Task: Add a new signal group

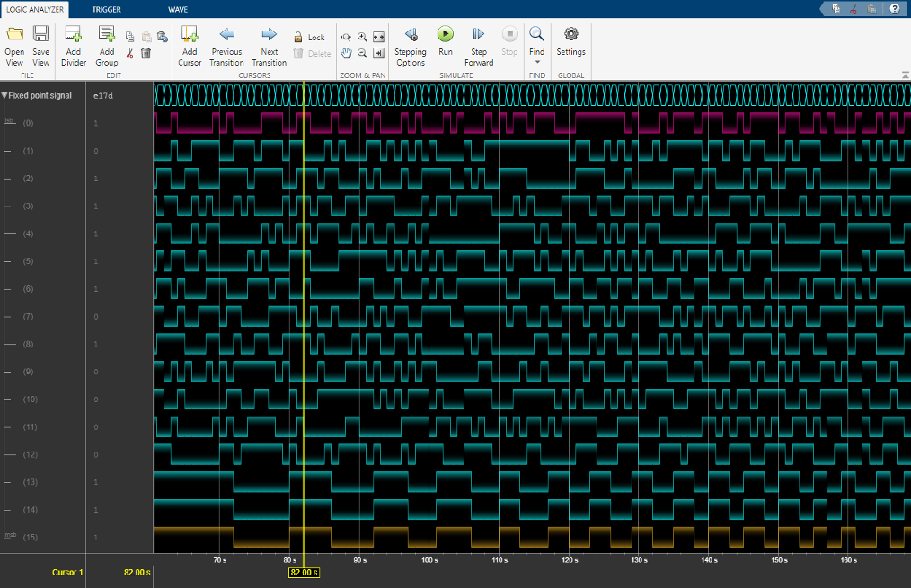Action: (106, 45)
